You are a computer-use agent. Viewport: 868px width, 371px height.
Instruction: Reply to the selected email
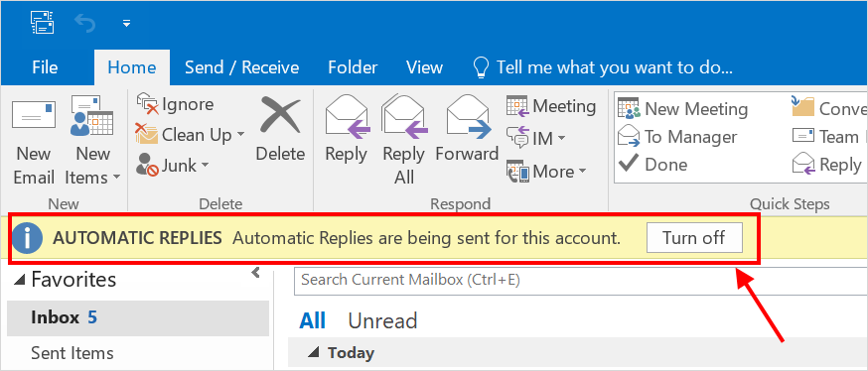pyautogui.click(x=346, y=130)
